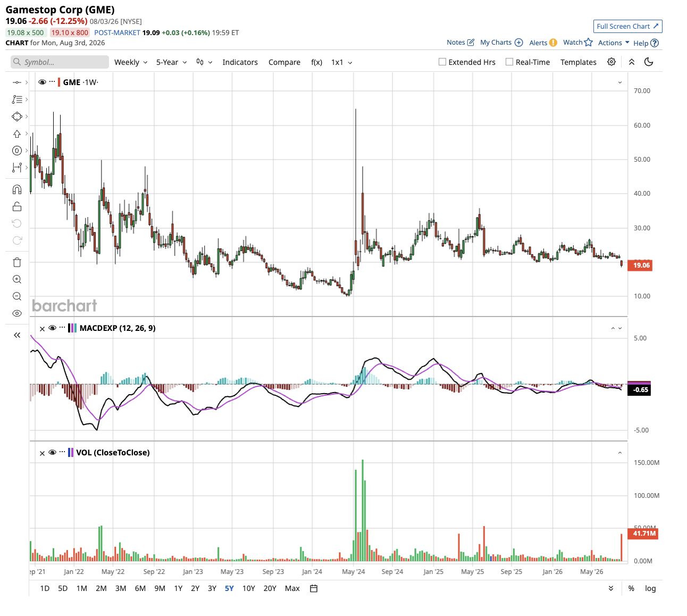Viewport: 687px width, 616px height.
Task: Lock drawings with the padlock icon
Action: [17, 206]
